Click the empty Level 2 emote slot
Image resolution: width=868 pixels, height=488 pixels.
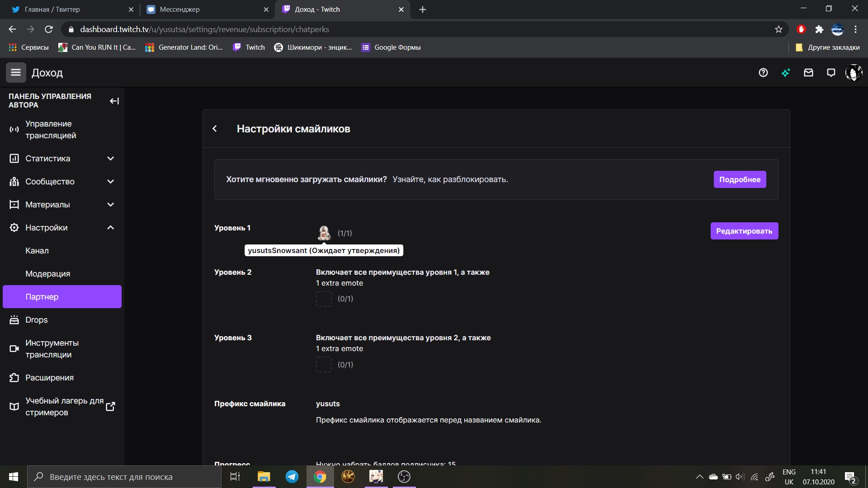[324, 299]
